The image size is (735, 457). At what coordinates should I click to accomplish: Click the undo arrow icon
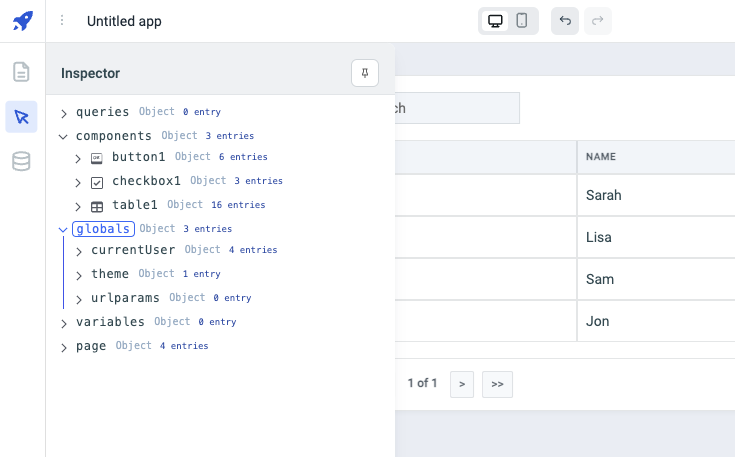[565, 21]
